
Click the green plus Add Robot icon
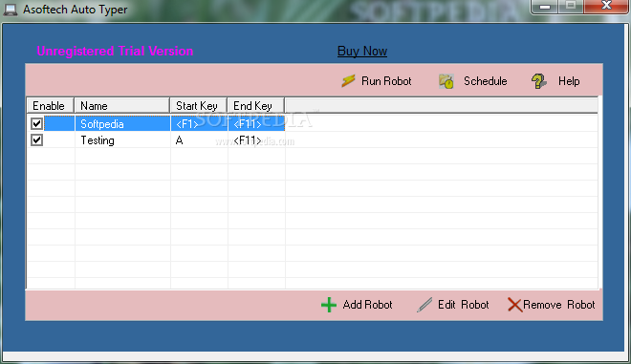click(x=329, y=305)
